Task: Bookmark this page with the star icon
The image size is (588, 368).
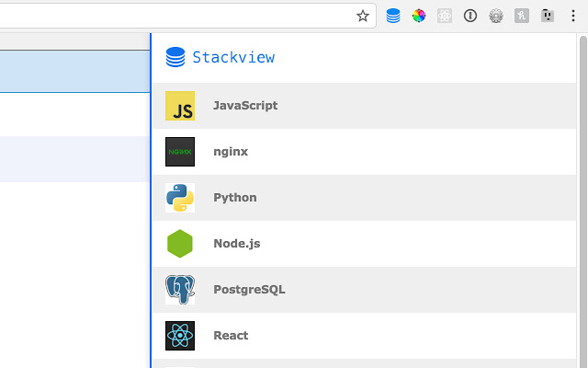Action: point(363,16)
